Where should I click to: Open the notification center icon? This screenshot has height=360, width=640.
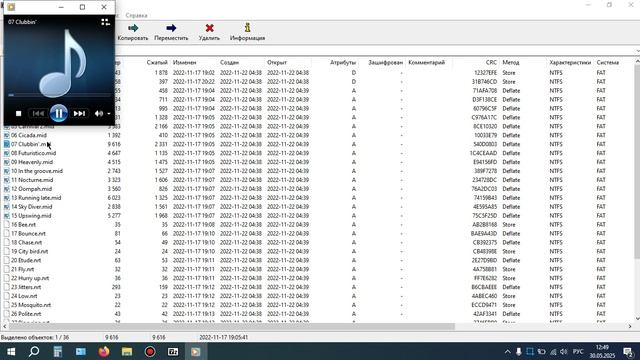point(628,352)
